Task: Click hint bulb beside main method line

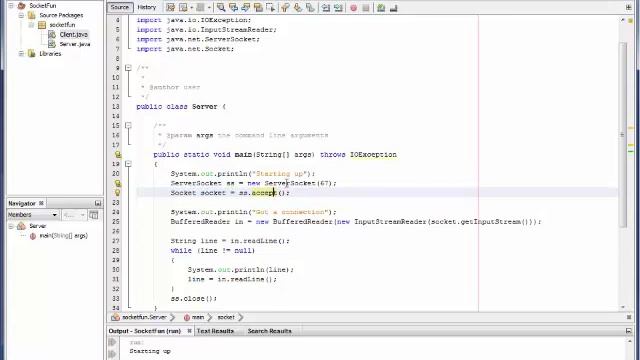Action: 118,154
